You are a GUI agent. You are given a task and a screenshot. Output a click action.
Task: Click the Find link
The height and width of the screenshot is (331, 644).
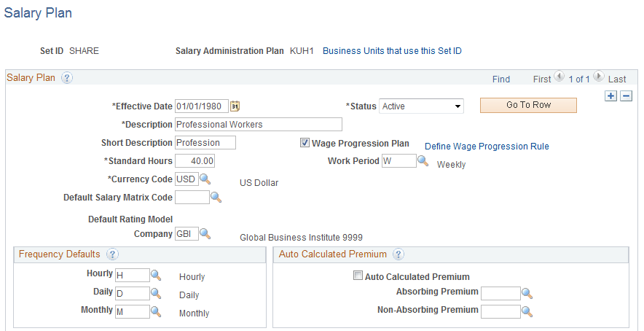click(x=501, y=79)
